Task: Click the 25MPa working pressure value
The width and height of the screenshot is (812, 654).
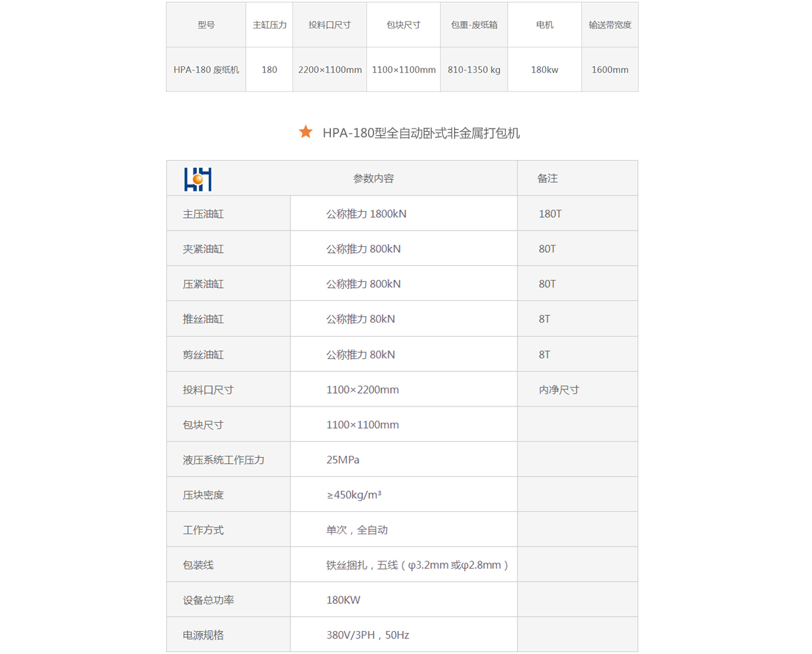Action: click(x=343, y=460)
